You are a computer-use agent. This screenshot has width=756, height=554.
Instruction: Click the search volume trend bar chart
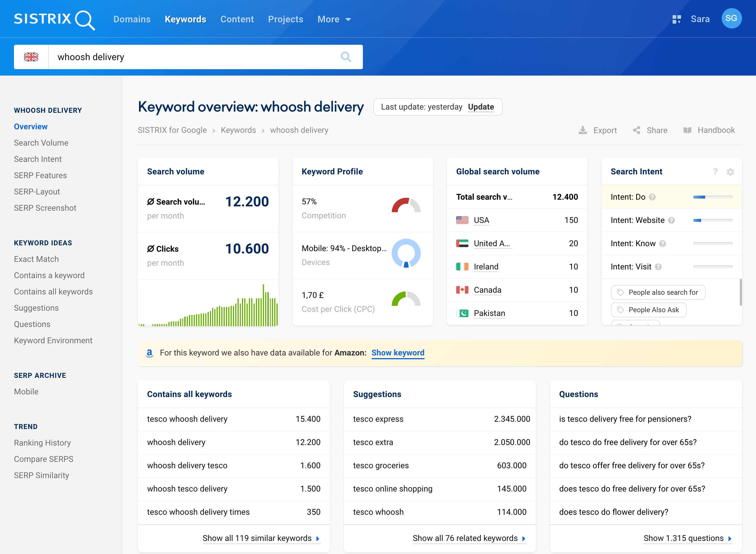[208, 305]
